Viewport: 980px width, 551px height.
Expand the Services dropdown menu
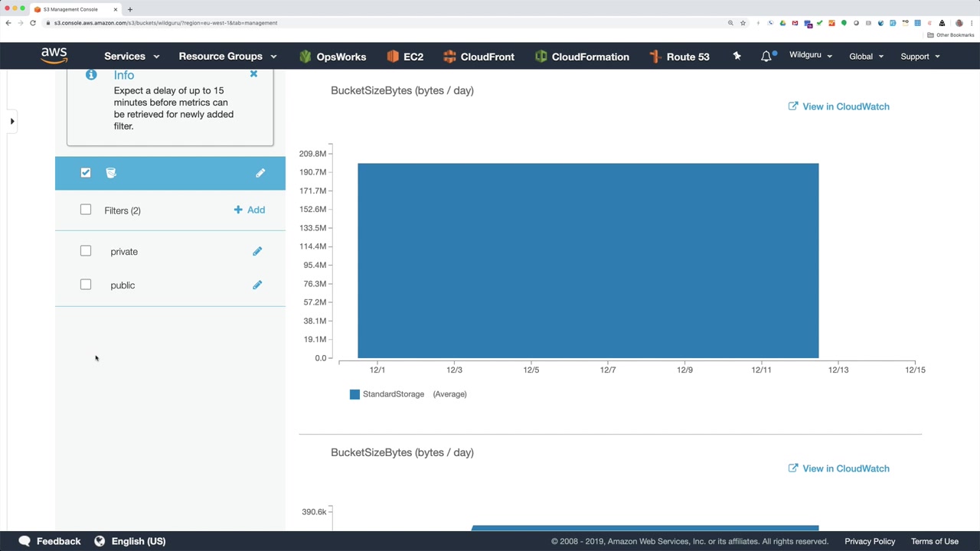pos(132,57)
